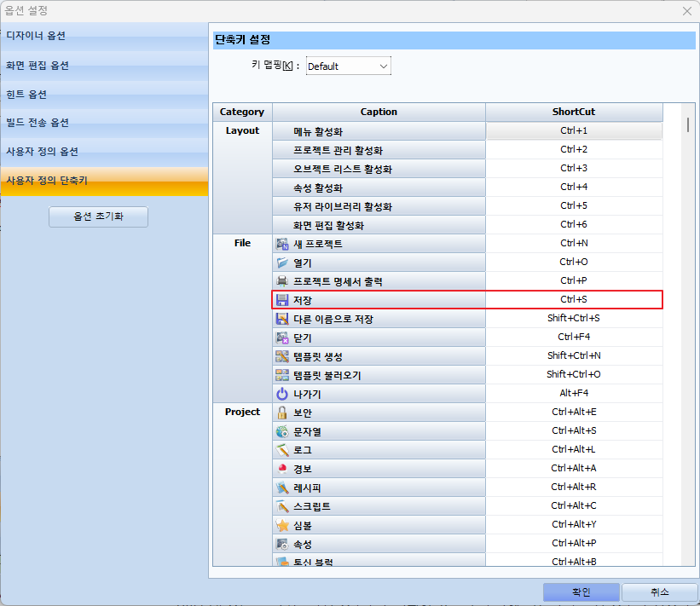
Task: Click the ShortCut column header
Action: (x=574, y=112)
